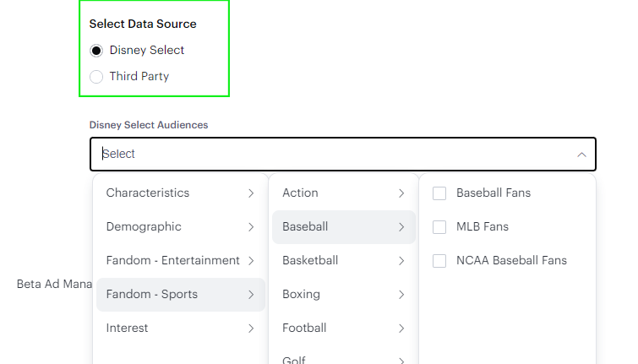The width and height of the screenshot is (638, 364).
Task: Select the Disney Select radio button
Action: coord(96,51)
